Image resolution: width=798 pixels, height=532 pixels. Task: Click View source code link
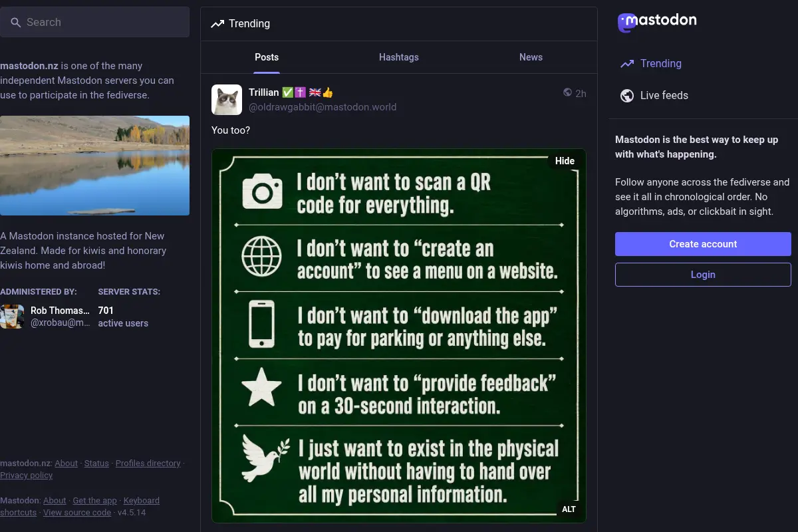tap(77, 513)
